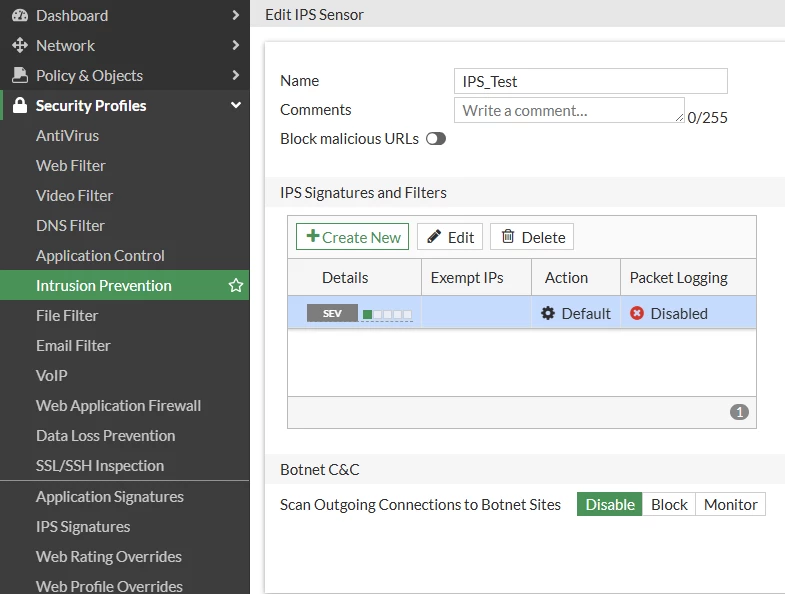Click Create New signature filter button
The height and width of the screenshot is (594, 785).
pyautogui.click(x=352, y=237)
